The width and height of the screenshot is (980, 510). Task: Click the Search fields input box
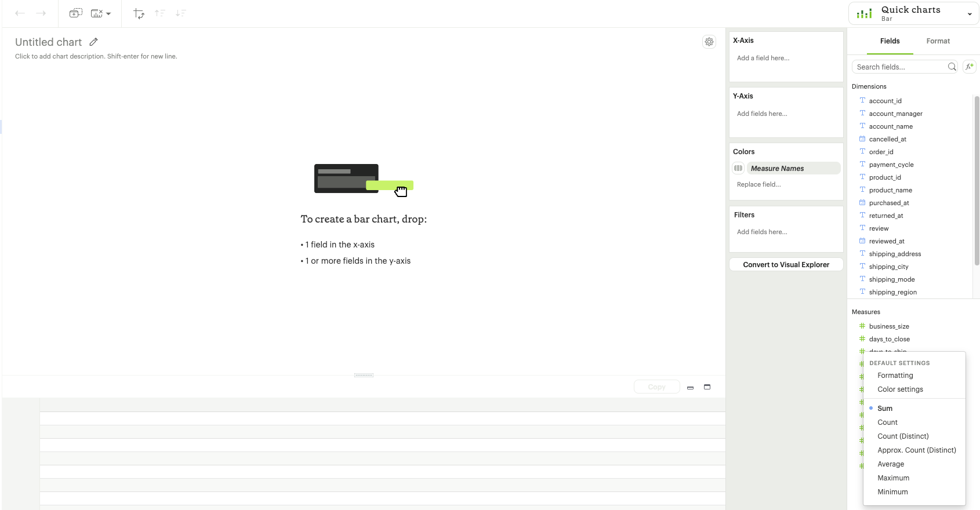[x=900, y=67]
